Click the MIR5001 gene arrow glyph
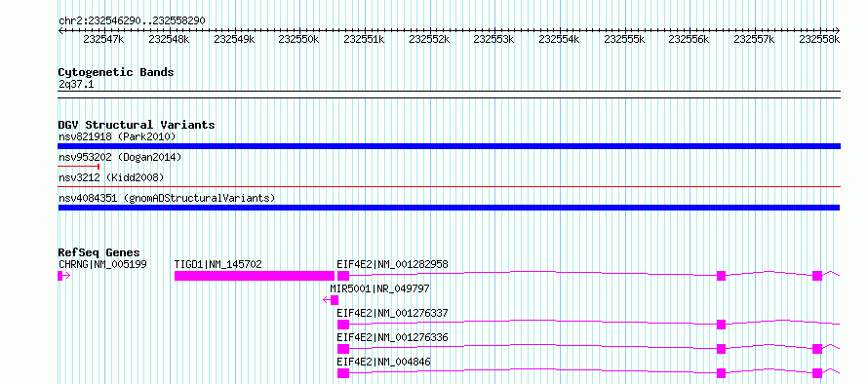The height and width of the screenshot is (384, 868). pyautogui.click(x=331, y=300)
